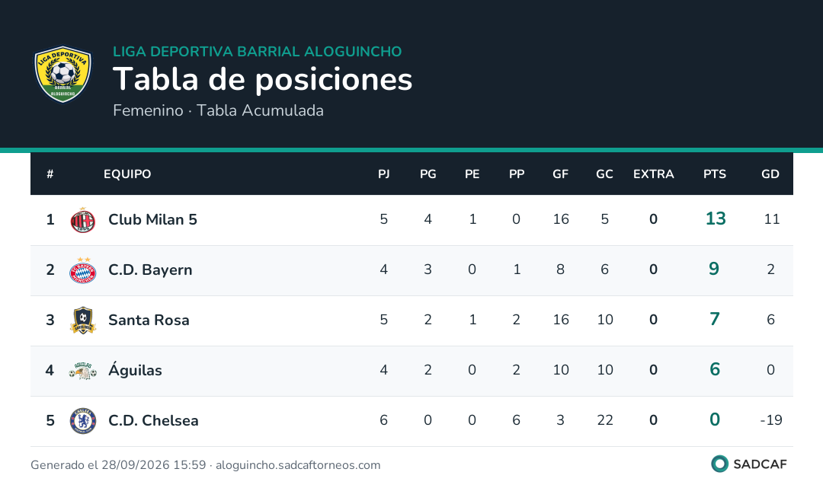Click the Tabla de posiciones title

pyautogui.click(x=262, y=80)
